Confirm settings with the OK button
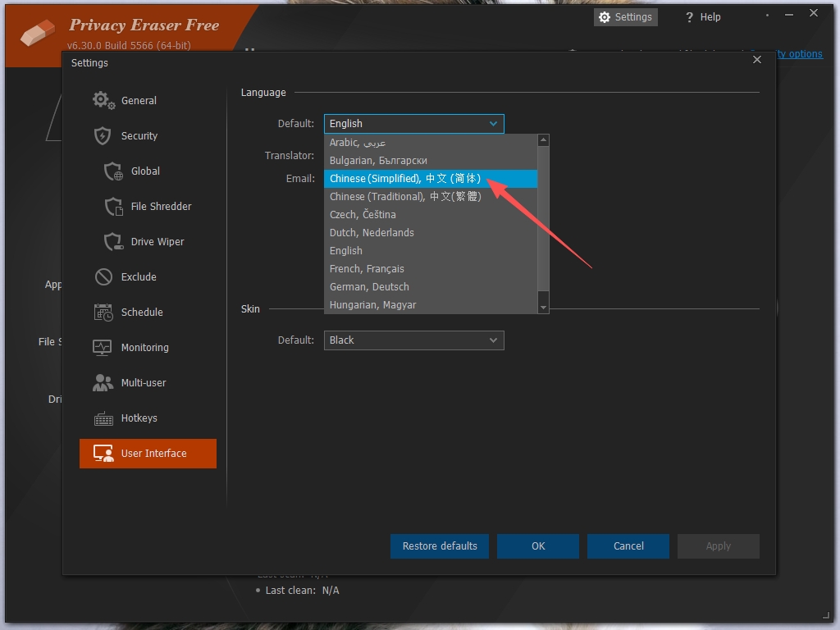 point(538,546)
